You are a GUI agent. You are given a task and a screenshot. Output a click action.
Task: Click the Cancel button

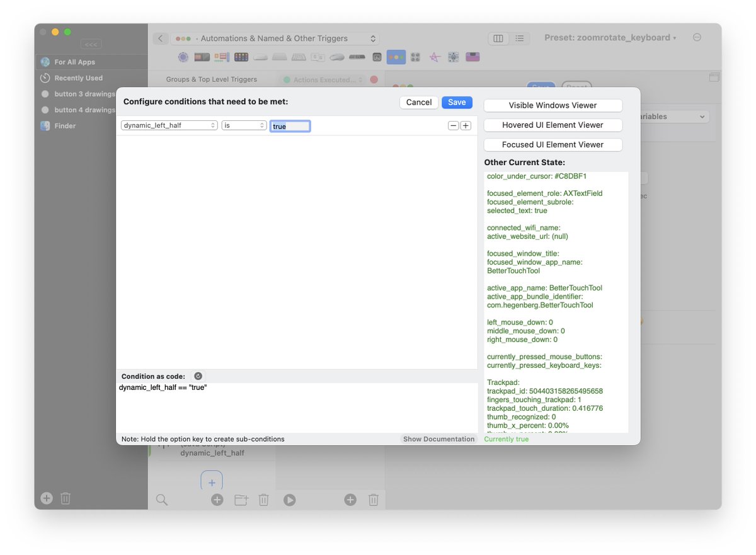click(419, 102)
